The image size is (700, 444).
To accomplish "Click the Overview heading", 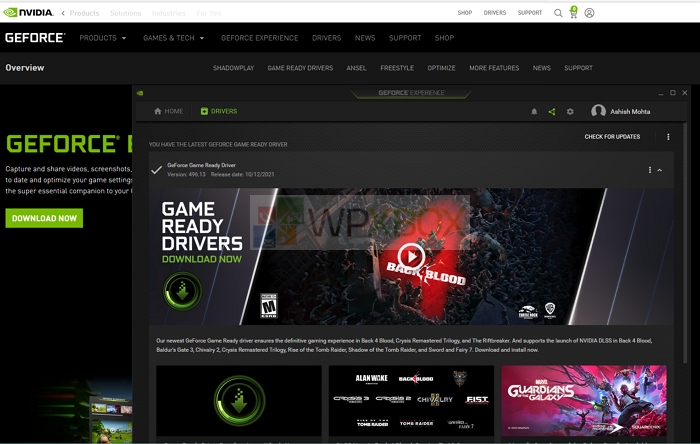I will (25, 68).
